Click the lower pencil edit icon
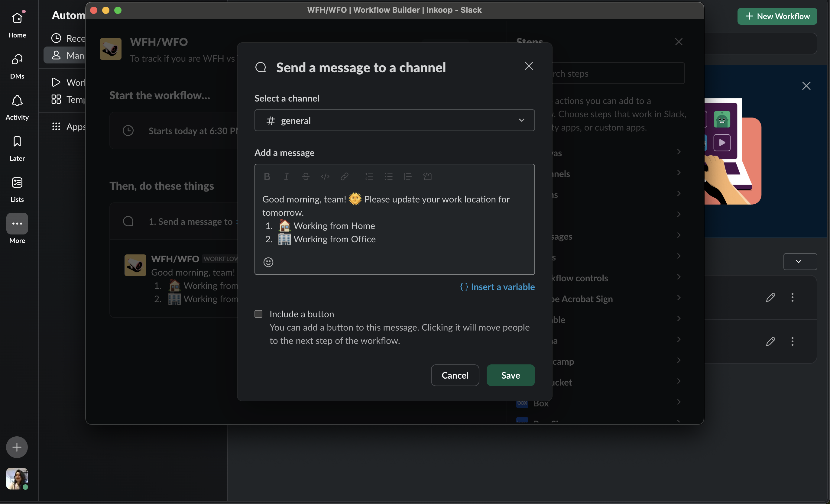This screenshot has width=830, height=504. point(770,341)
